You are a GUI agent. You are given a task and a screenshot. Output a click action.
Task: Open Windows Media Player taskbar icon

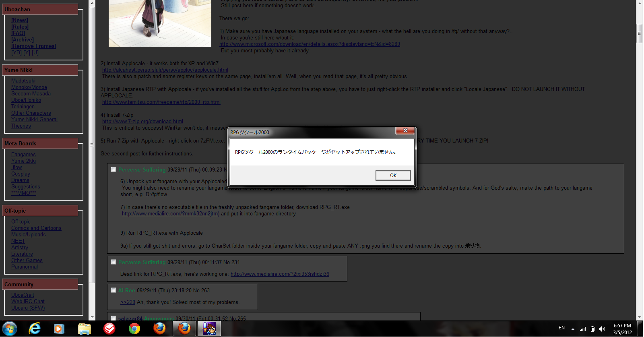59,329
